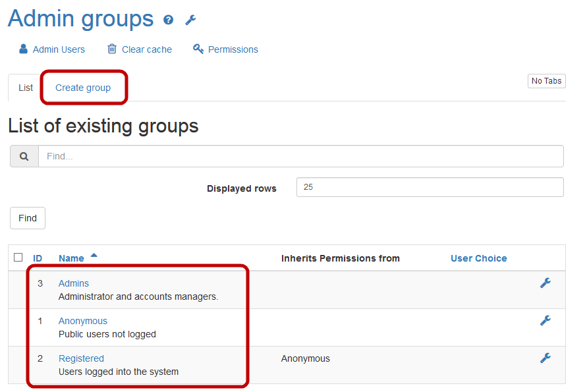The height and width of the screenshot is (392, 585).
Task: Click the wrench icon beside page title
Action: (190, 20)
